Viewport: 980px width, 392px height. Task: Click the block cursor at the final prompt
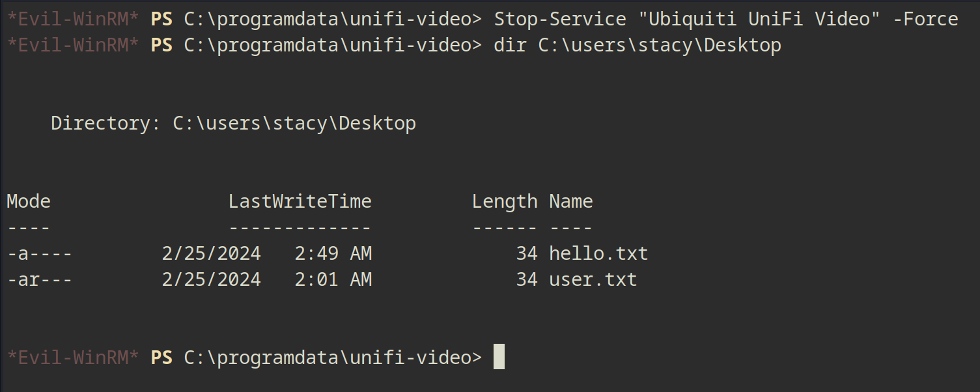pos(499,357)
